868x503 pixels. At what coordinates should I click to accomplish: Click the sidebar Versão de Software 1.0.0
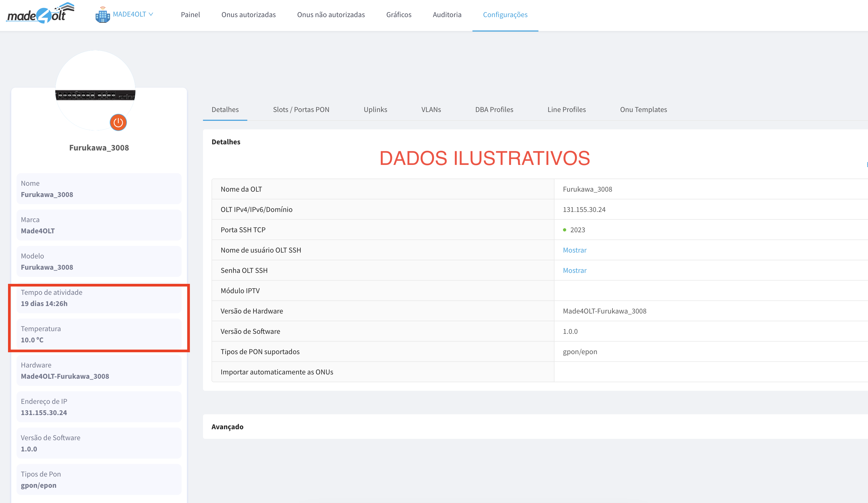pos(29,449)
